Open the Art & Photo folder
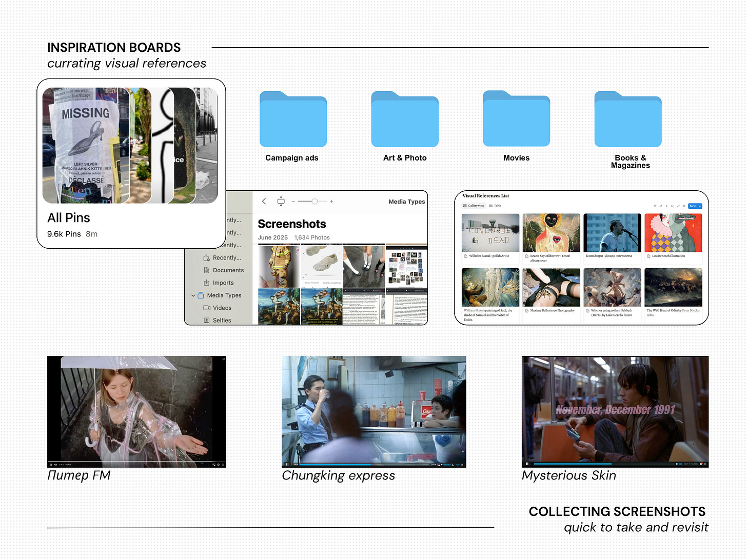 click(x=405, y=119)
